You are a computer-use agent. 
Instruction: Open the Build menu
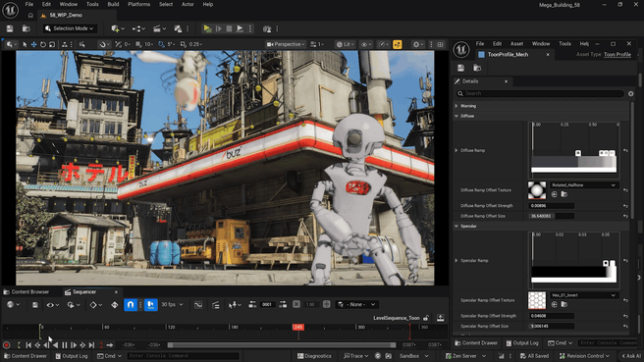tap(113, 5)
